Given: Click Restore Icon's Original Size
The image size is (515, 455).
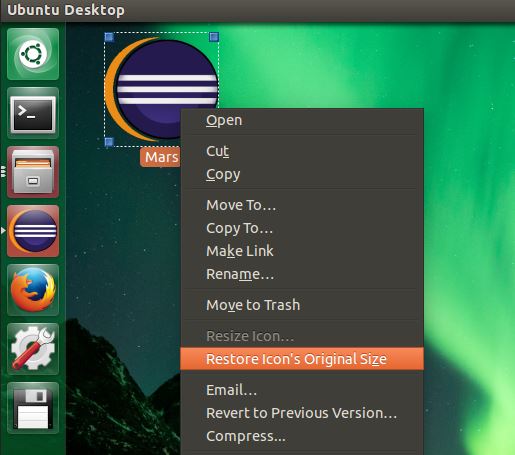Looking at the screenshot, I should pyautogui.click(x=302, y=359).
